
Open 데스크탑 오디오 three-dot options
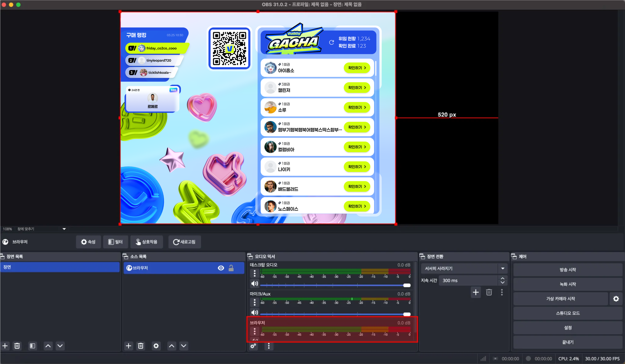tap(255, 273)
